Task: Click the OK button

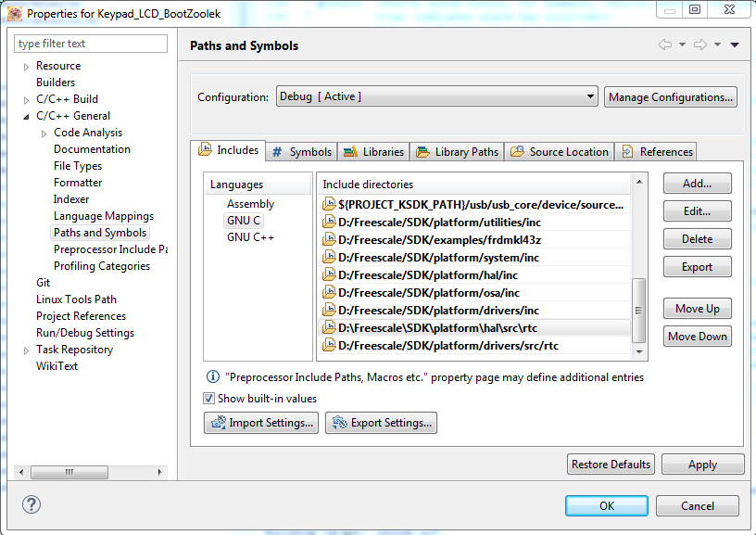Action: pyautogui.click(x=607, y=505)
